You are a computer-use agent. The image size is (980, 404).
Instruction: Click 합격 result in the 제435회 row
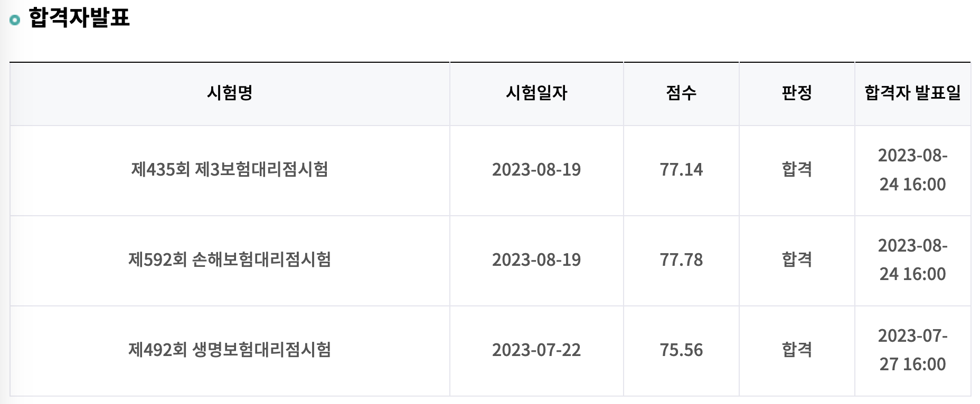797,169
